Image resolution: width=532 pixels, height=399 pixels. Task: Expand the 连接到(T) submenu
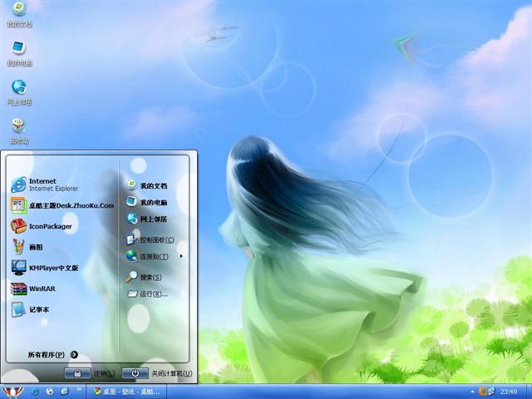tap(153, 256)
